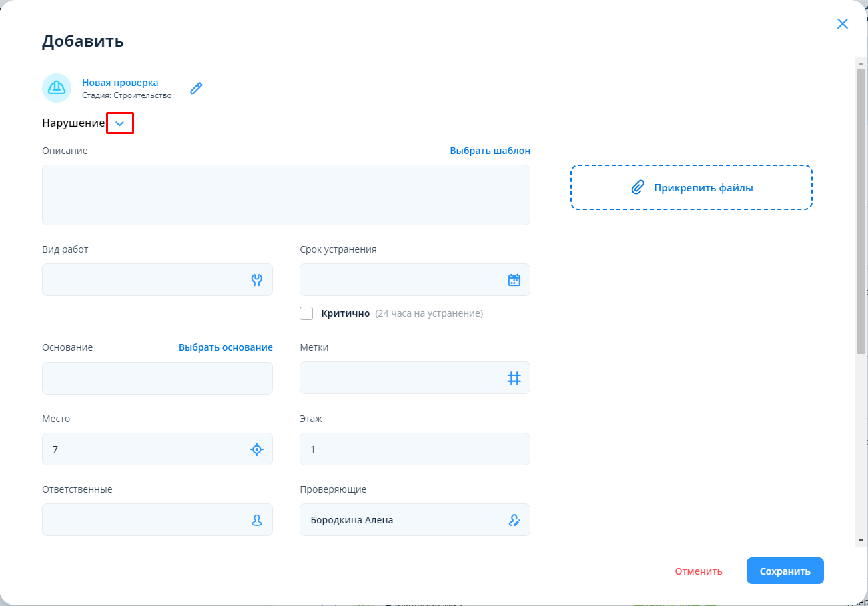Viewport: 868px width, 606px height.
Task: Click the wrench icon in Вид работ
Action: (x=257, y=280)
